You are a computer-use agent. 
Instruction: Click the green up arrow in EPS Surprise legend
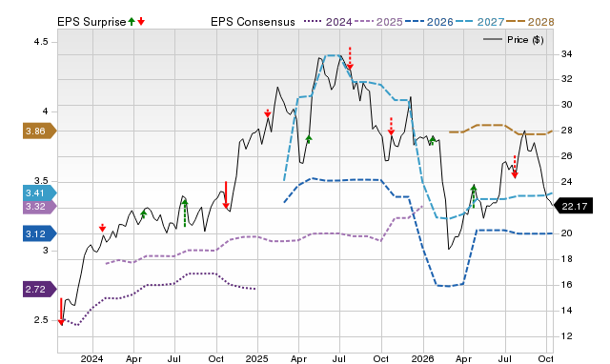tap(132, 22)
